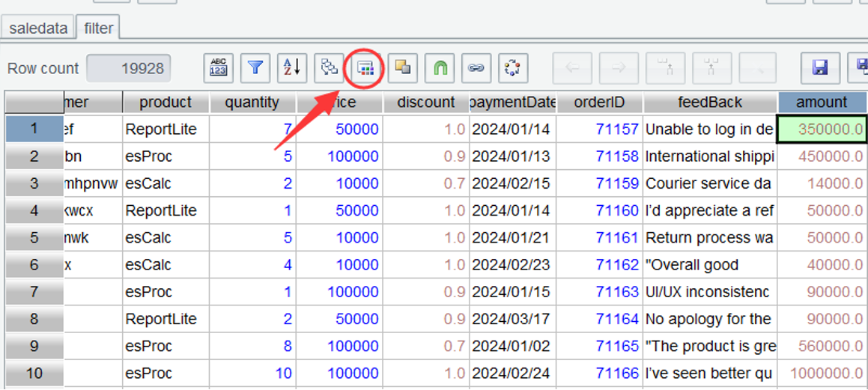868x390 pixels.
Task: Click the feedBack column header
Action: 710,103
